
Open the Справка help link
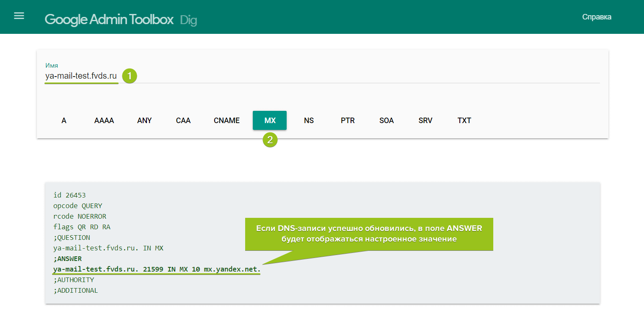[x=597, y=17]
